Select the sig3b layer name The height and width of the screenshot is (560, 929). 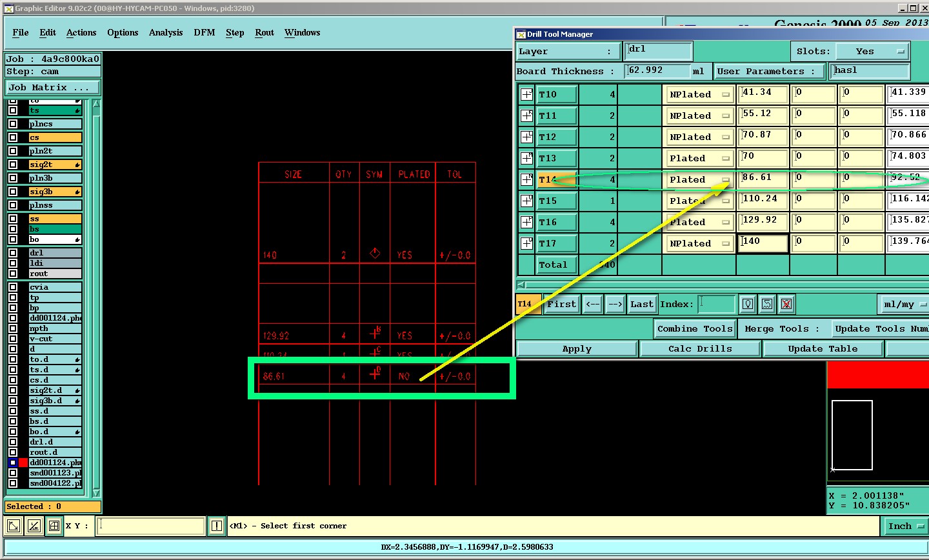tap(55, 192)
